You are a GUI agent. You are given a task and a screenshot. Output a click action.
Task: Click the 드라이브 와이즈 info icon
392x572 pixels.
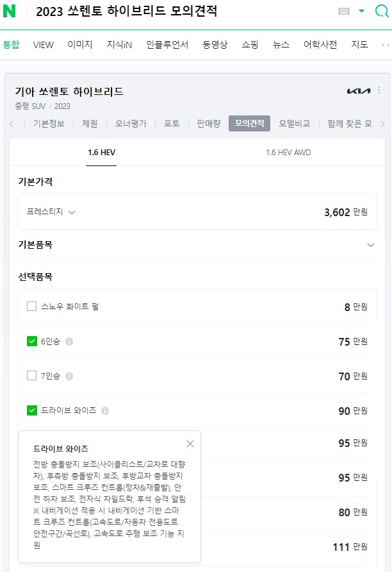pyautogui.click(x=105, y=411)
